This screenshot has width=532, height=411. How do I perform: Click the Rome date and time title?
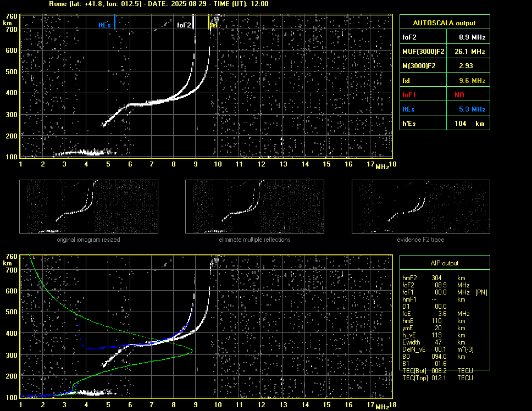tap(159, 4)
